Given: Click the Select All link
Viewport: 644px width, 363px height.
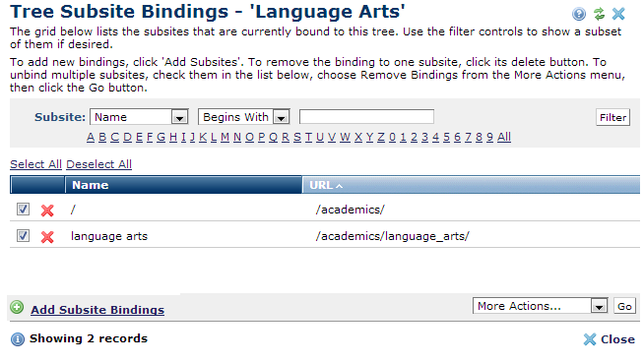Looking at the screenshot, I should point(35,164).
